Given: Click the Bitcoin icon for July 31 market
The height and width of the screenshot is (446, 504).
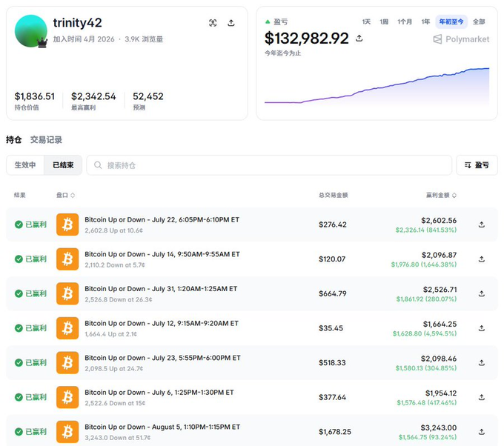Looking at the screenshot, I should tap(67, 293).
